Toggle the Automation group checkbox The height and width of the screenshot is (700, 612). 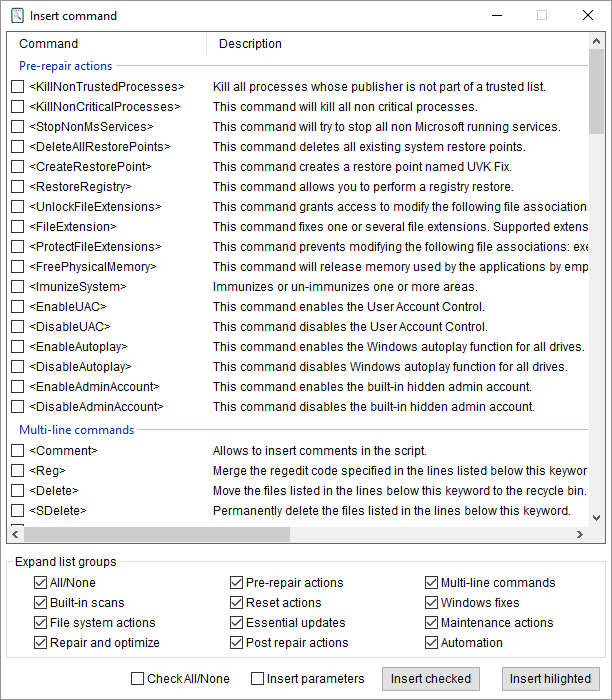coord(432,643)
